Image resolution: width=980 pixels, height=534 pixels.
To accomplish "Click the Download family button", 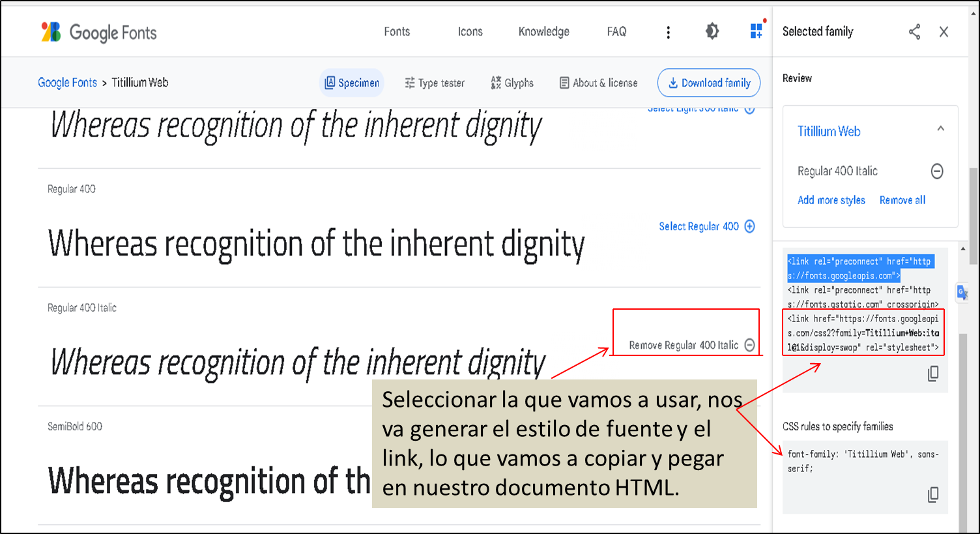I will click(x=709, y=83).
